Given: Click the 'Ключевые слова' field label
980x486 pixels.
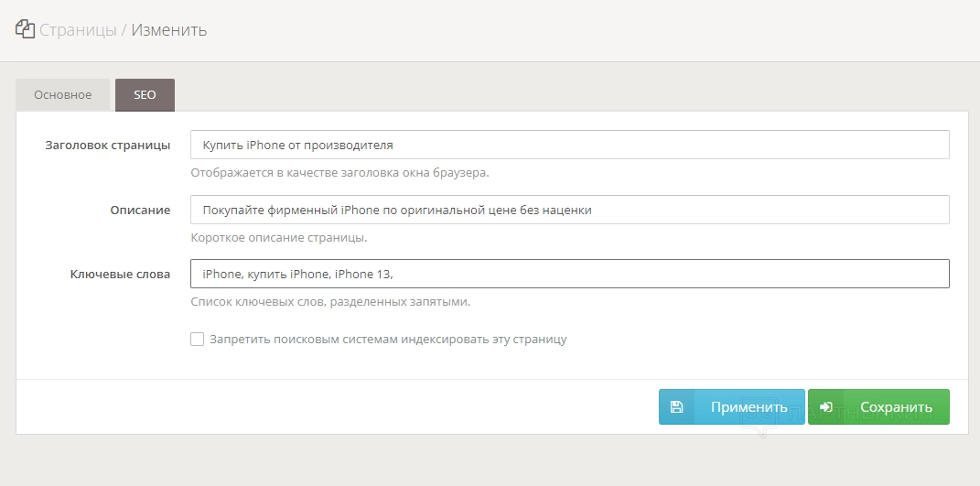Looking at the screenshot, I should (x=120, y=274).
